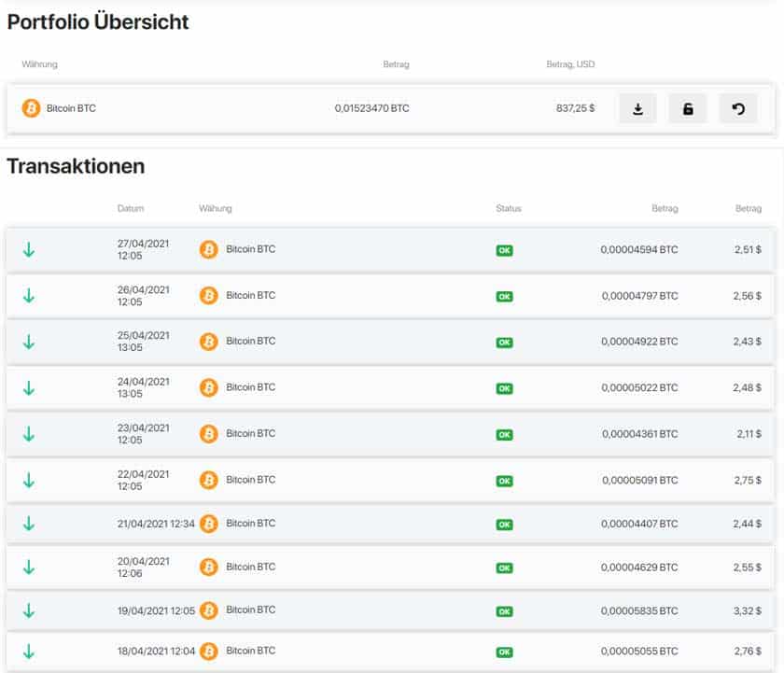This screenshot has height=673, width=784.
Task: Click the green arrow for 24/04/2021 transaction
Action: (29, 387)
